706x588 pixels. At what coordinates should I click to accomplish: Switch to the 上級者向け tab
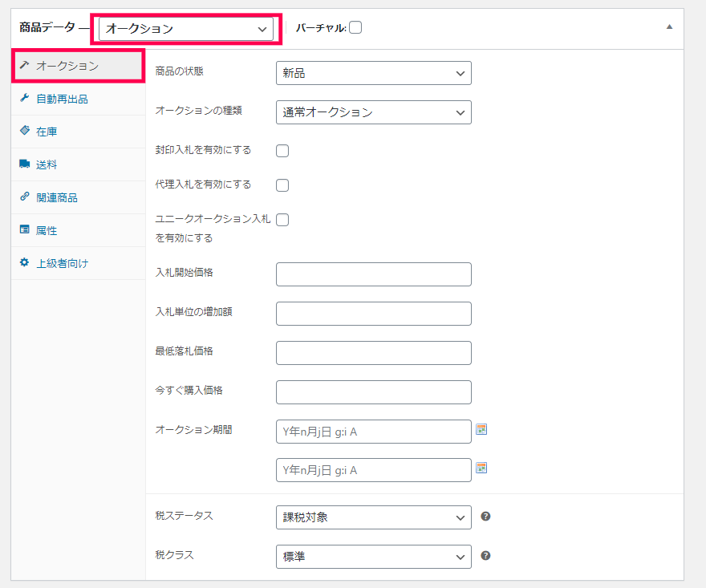[79, 263]
